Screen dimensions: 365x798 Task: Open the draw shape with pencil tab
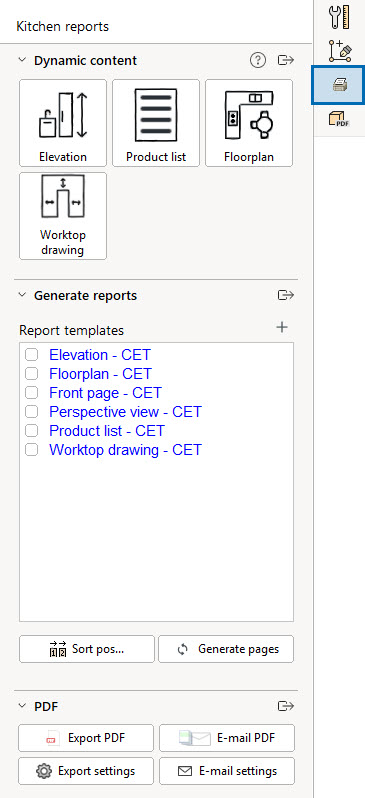(340, 51)
